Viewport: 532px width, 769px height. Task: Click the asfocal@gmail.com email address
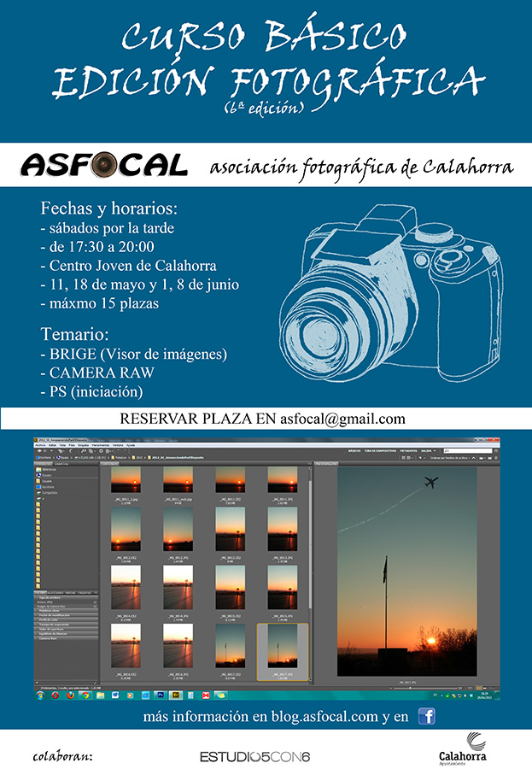coord(332,419)
